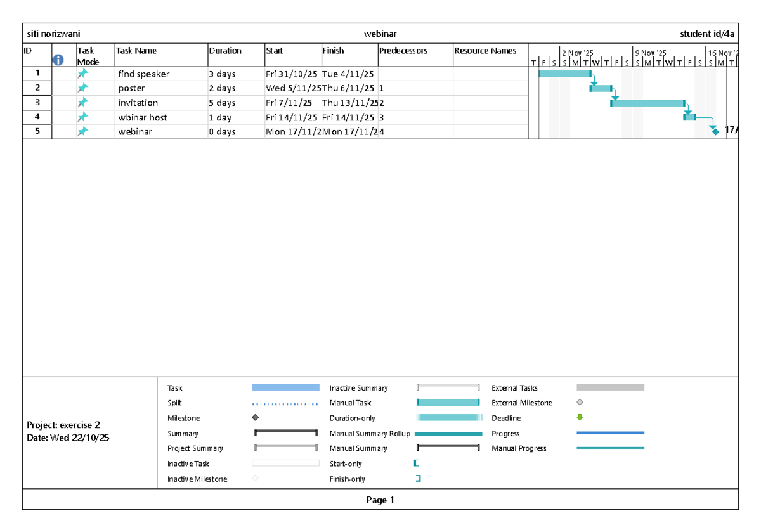Click the 'Project Summary' legend label
This screenshot has height=532, width=761.
pyautogui.click(x=195, y=448)
